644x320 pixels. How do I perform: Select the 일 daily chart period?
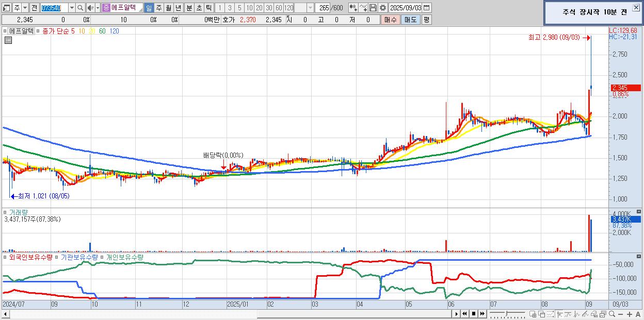149,8
